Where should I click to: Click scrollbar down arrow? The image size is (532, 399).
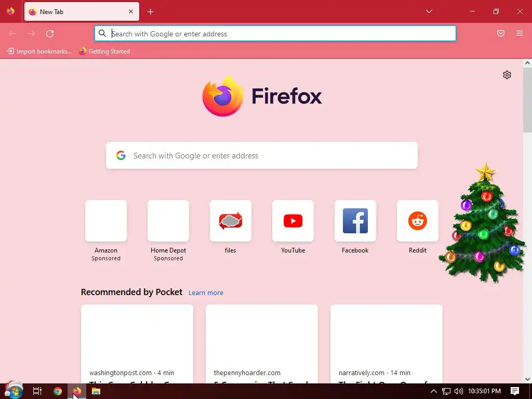click(527, 379)
